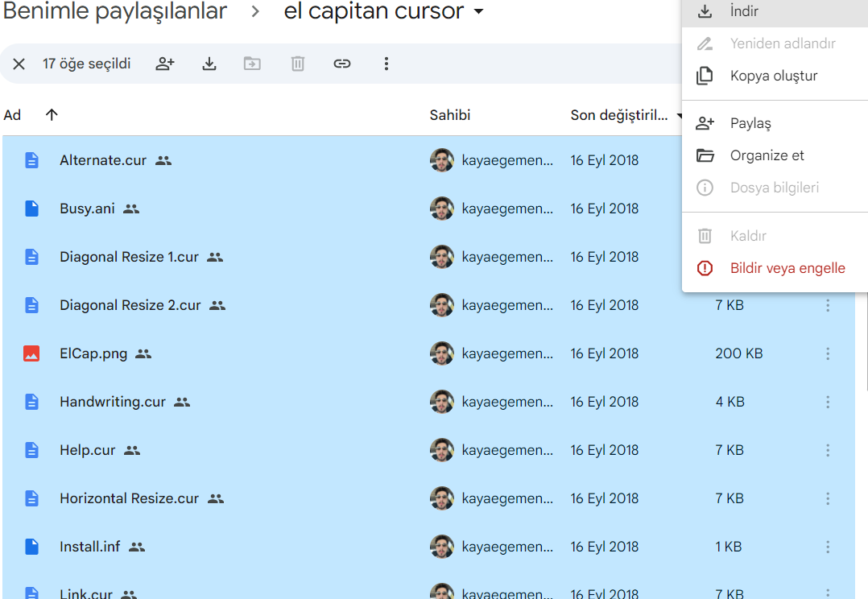This screenshot has width=868, height=599.
Task: Click the Diagonal Resize 2.cur file icon
Action: tap(31, 305)
